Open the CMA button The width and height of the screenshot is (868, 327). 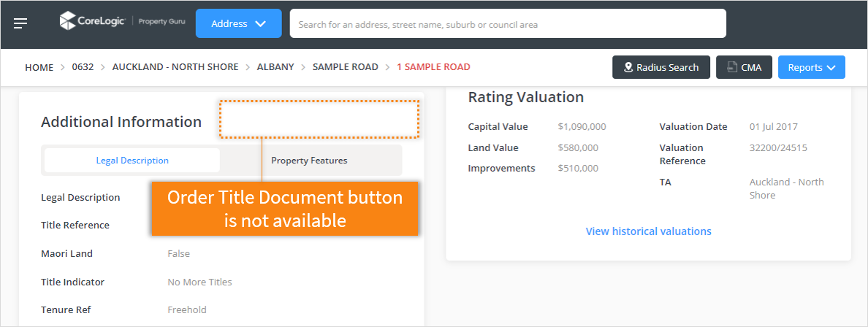coord(744,67)
